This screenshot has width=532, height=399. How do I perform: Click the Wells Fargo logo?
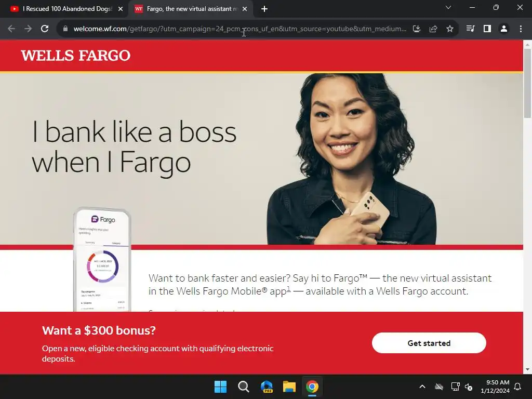(x=76, y=56)
